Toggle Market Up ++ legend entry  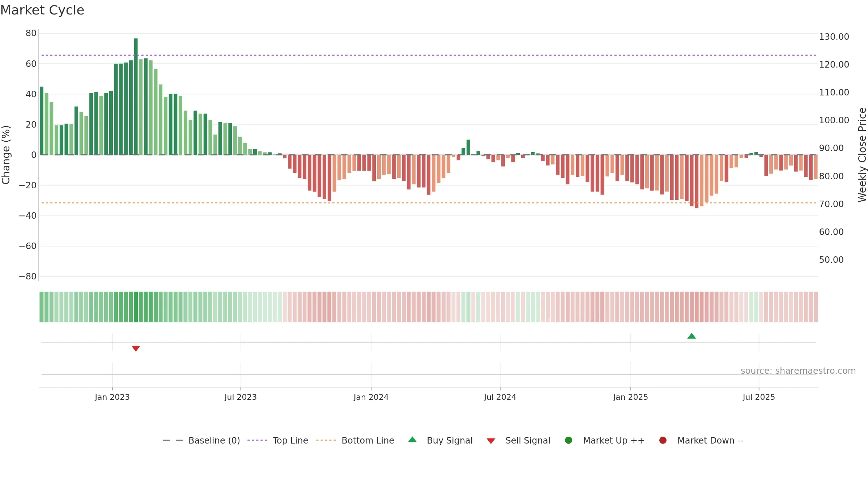pyautogui.click(x=605, y=440)
